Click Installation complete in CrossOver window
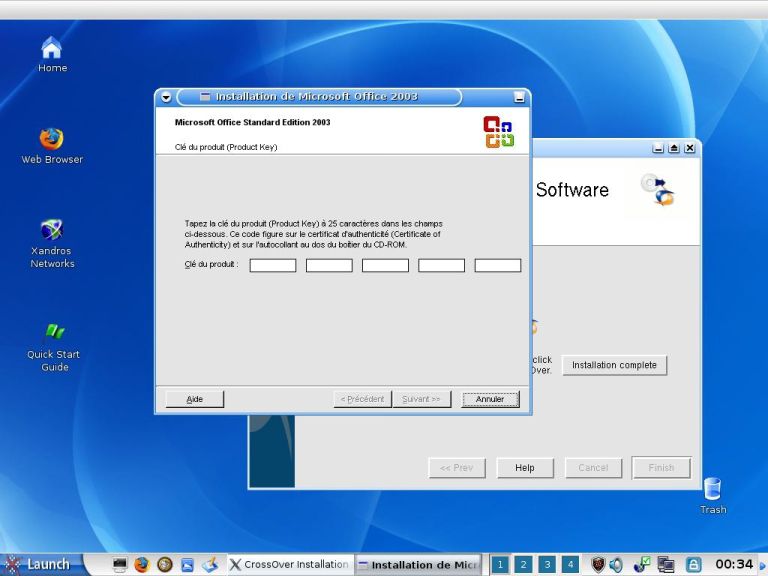Image resolution: width=768 pixels, height=576 pixels. tap(614, 365)
